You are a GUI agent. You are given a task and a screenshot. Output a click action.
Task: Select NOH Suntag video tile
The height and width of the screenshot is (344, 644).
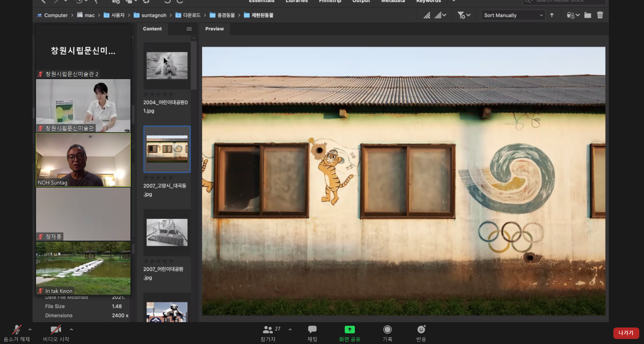(x=83, y=160)
